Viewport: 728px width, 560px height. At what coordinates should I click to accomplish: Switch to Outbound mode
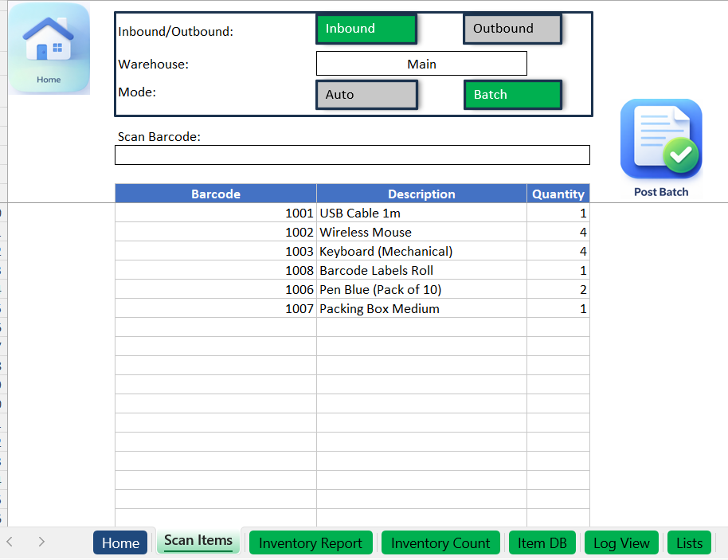[512, 29]
